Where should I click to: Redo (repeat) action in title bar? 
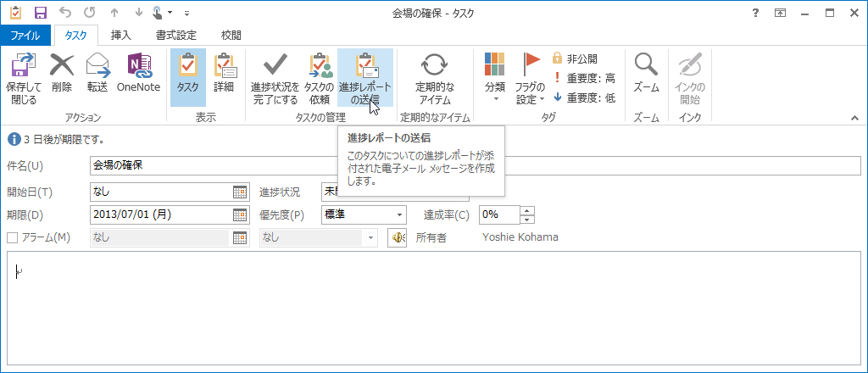point(88,12)
